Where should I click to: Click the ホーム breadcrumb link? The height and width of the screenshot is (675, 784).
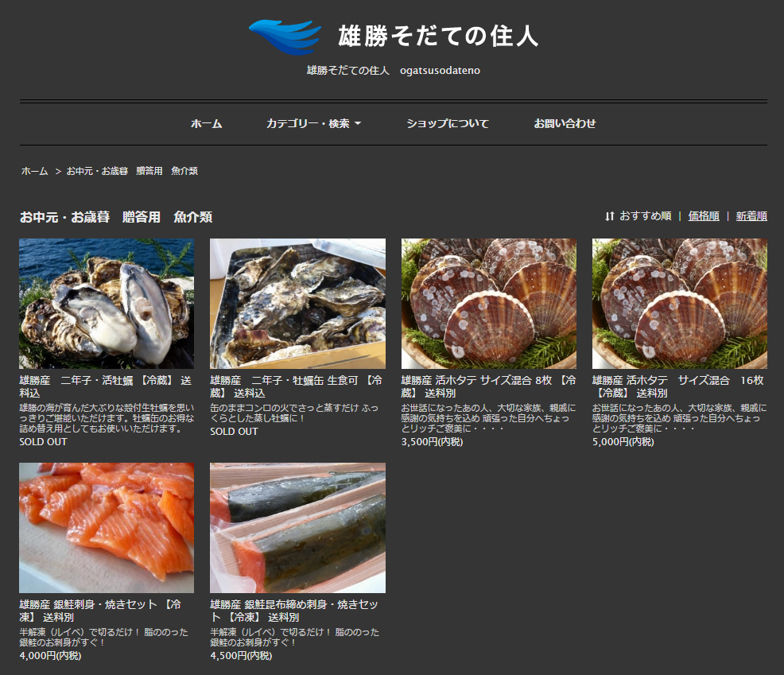pyautogui.click(x=34, y=171)
